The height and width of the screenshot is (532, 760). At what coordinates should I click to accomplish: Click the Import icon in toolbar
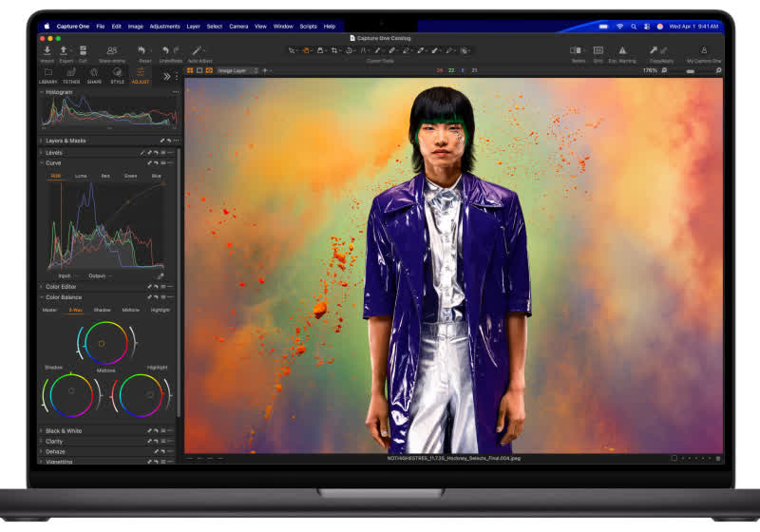(x=47, y=50)
